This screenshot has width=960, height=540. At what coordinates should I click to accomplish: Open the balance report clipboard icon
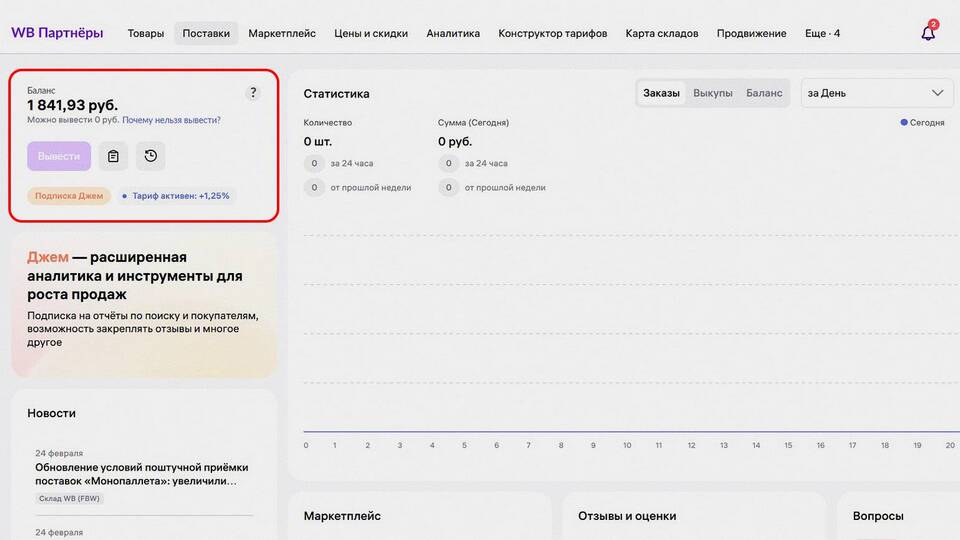point(113,156)
